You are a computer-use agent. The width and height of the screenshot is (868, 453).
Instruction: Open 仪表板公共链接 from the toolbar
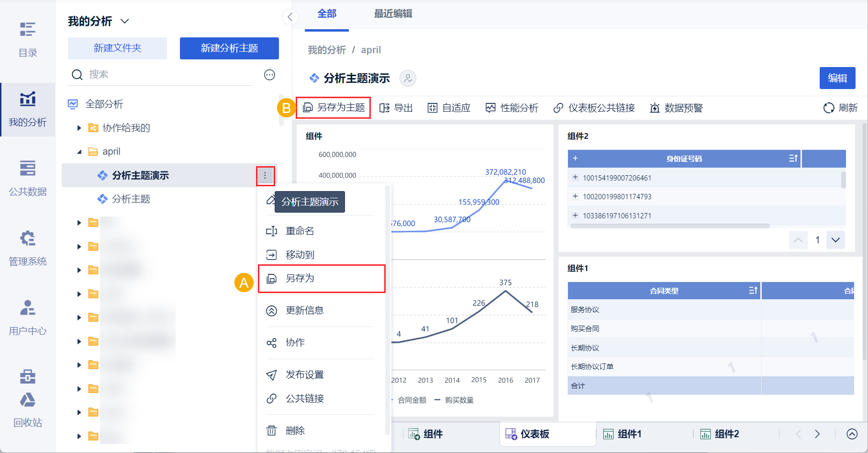click(x=594, y=108)
